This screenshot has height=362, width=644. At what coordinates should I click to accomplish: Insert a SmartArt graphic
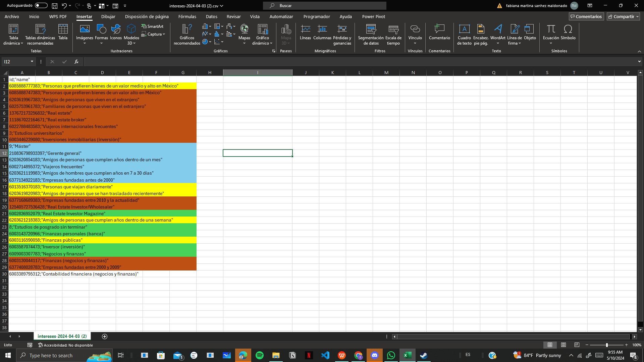(x=153, y=26)
